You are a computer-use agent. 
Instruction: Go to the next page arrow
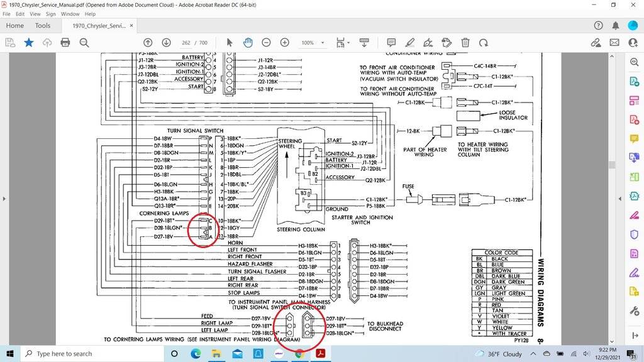pos(166,43)
